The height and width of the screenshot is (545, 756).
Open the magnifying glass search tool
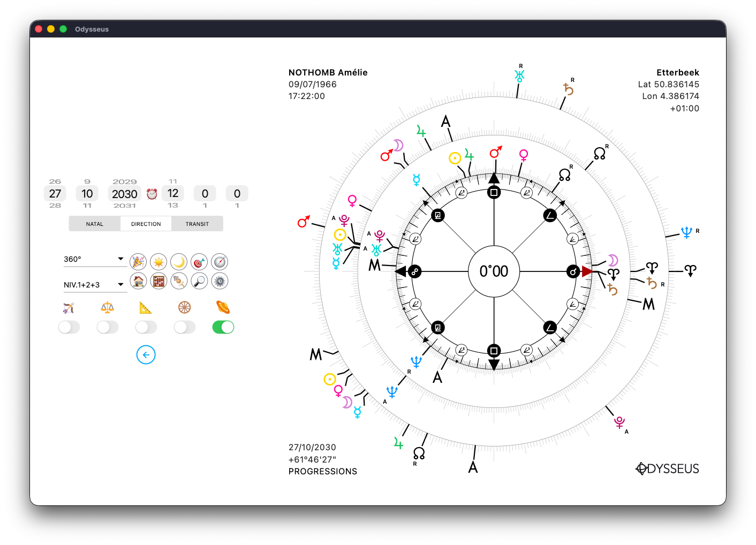199,281
